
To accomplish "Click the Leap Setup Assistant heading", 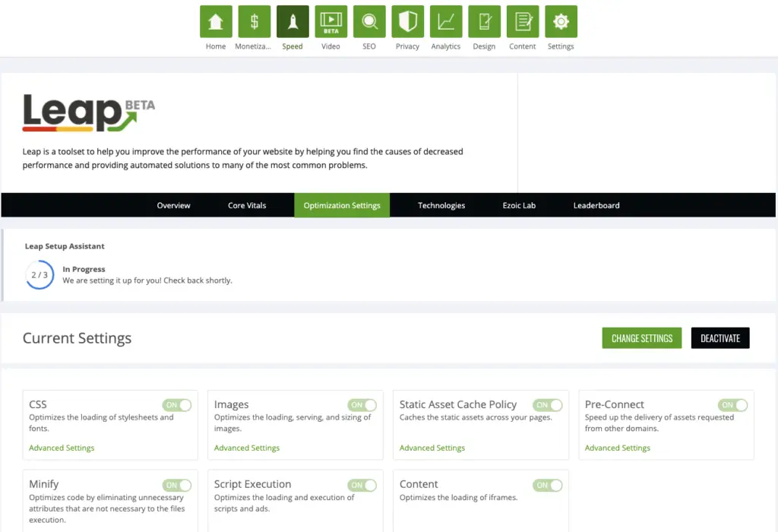I will (x=65, y=246).
